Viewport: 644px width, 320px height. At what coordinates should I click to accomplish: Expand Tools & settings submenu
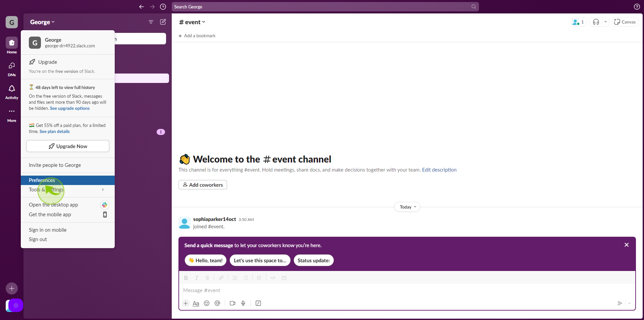[x=68, y=190]
